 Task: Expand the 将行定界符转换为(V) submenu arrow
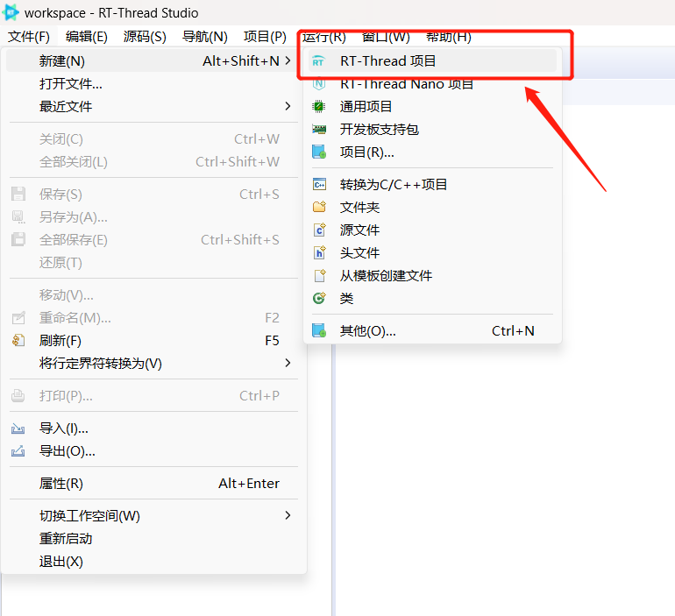click(288, 363)
